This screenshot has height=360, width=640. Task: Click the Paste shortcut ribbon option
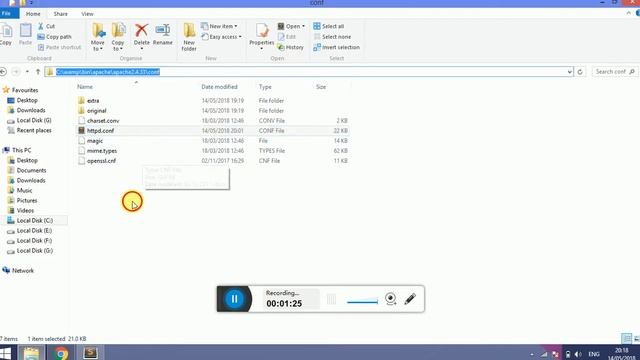point(59,47)
